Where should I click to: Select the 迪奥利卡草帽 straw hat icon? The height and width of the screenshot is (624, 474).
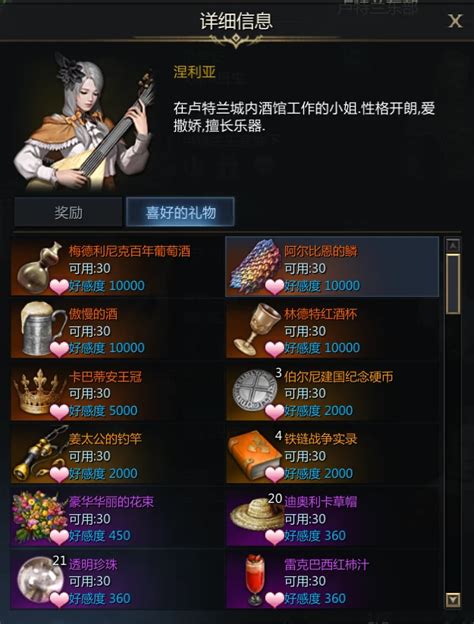coord(256,514)
